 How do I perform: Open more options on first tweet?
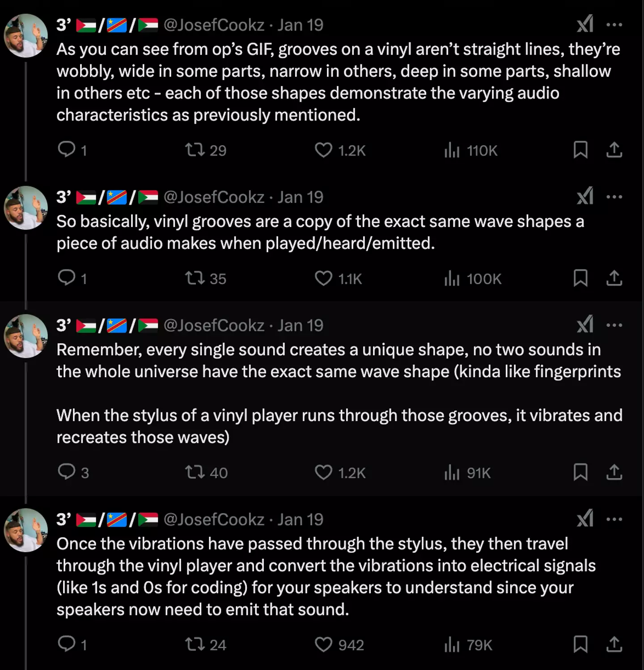[x=614, y=25]
